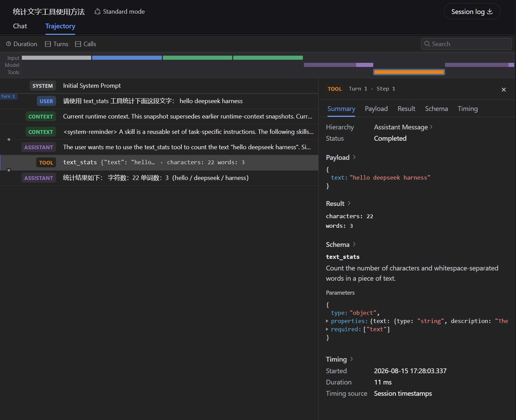This screenshot has height=420, width=516.
Task: Select the second green context timeline segment
Action: (x=268, y=58)
